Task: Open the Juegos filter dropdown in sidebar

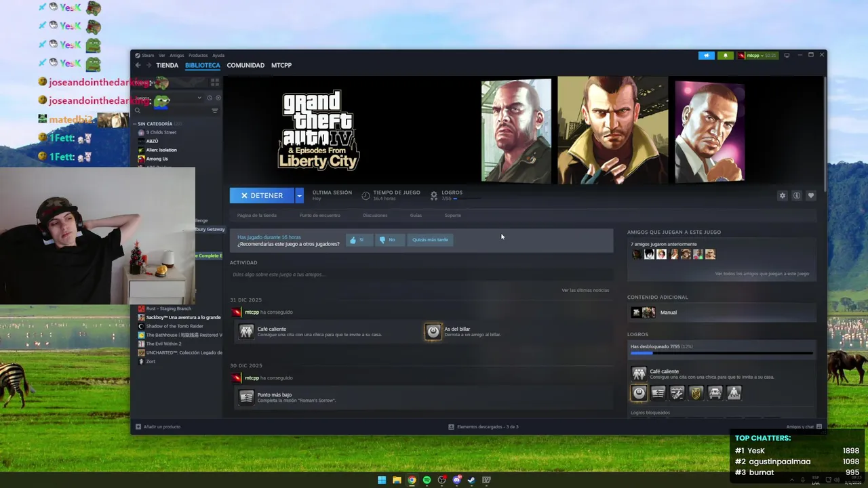Action: 199,98
